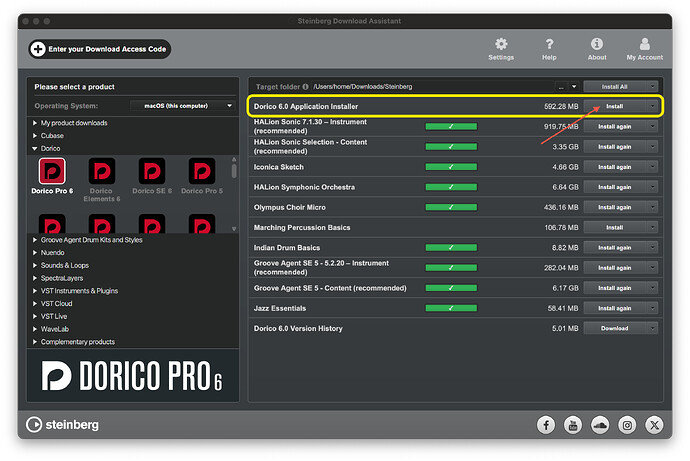
Task: Expand the VST Live category
Action: [35, 316]
